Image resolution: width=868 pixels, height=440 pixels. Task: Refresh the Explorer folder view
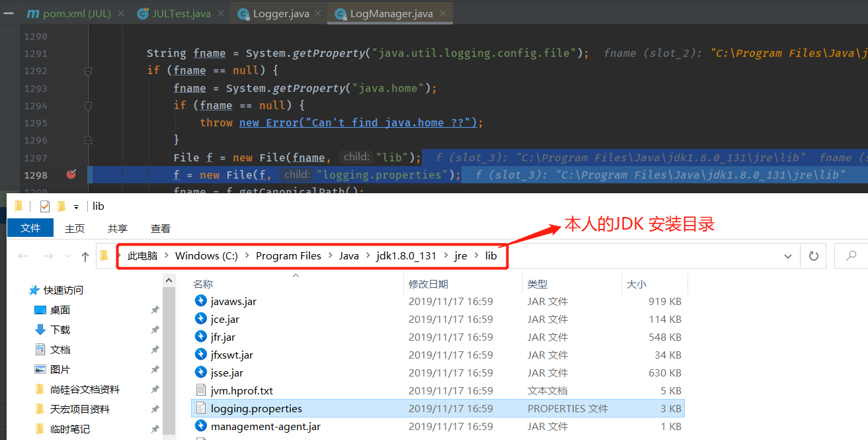(x=813, y=256)
